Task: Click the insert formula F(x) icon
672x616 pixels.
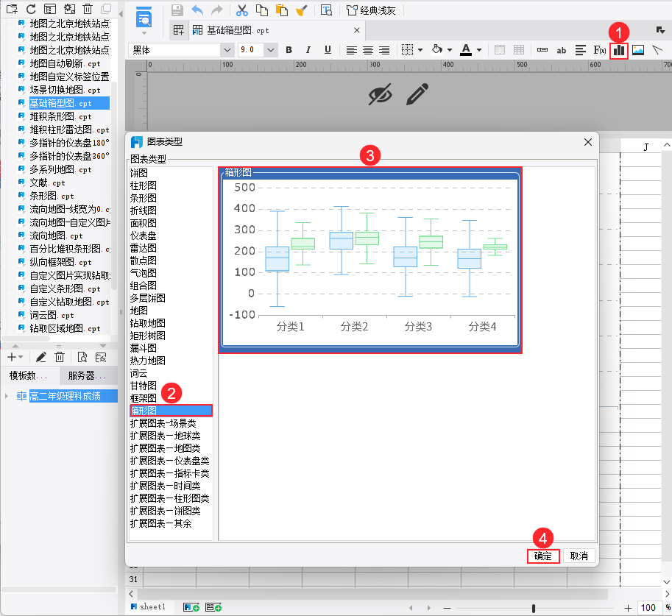Action: [600, 50]
